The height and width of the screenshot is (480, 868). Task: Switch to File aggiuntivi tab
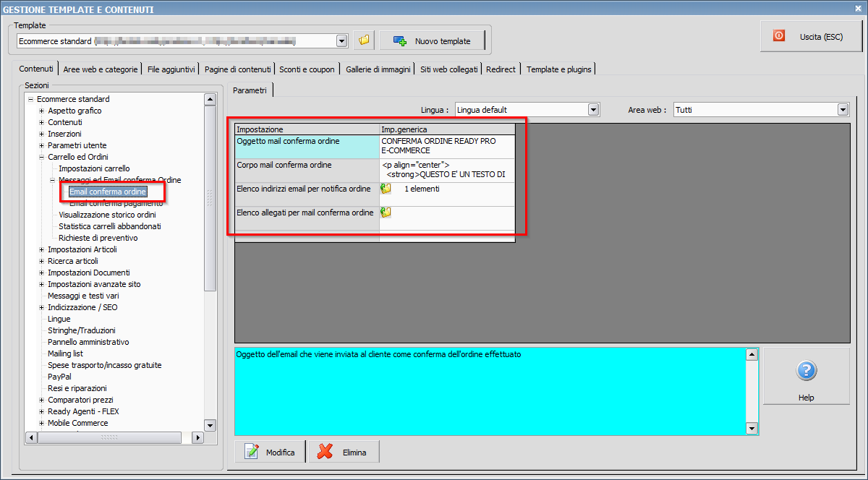click(x=171, y=69)
